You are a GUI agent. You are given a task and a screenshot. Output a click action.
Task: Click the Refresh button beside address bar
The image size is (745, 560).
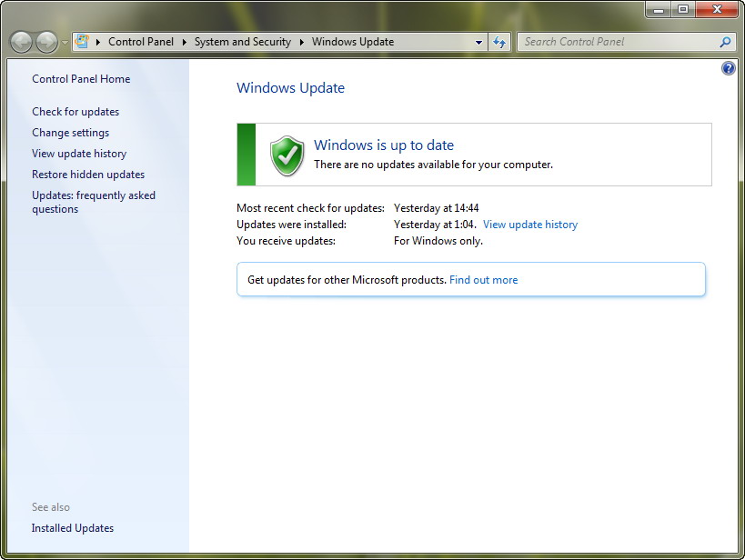tap(499, 43)
